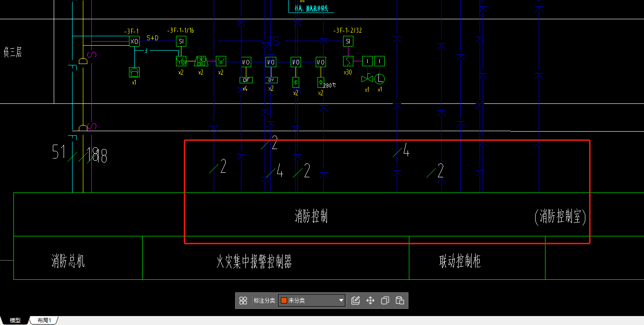This screenshot has height=325, width=644.
Task: Select the hydrant button Y symbol
Action: pos(221,61)
